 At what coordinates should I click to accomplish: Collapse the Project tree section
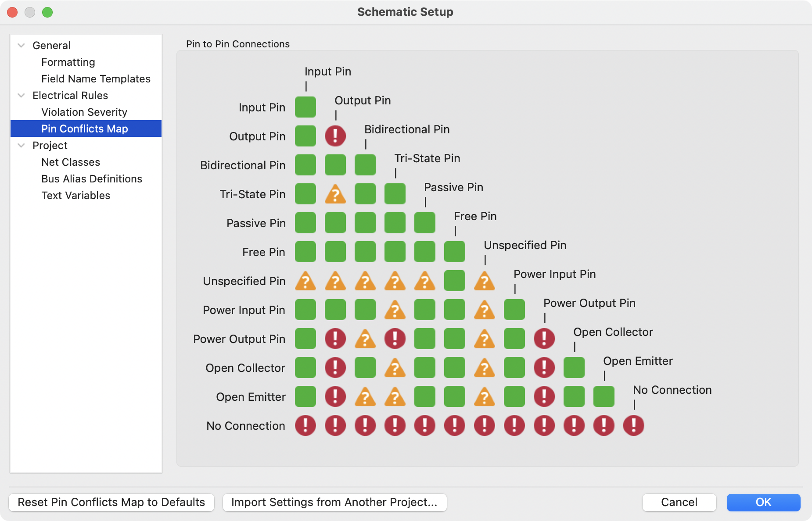click(x=21, y=146)
